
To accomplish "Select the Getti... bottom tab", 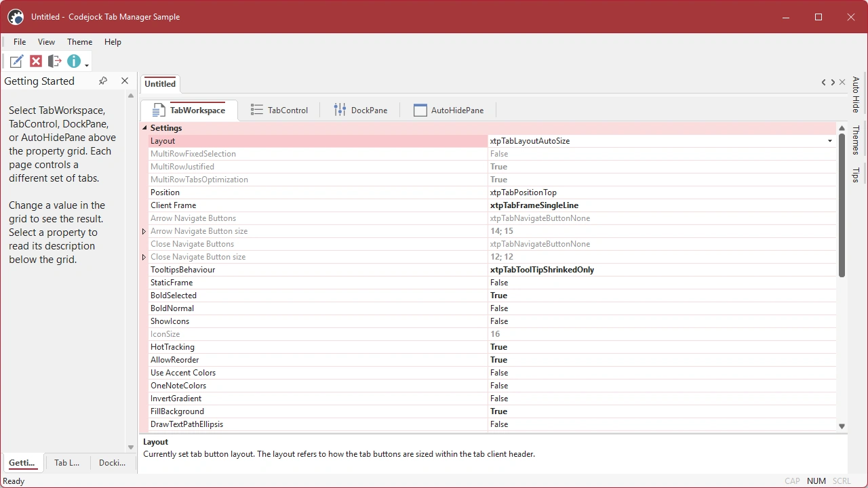I will [22, 463].
